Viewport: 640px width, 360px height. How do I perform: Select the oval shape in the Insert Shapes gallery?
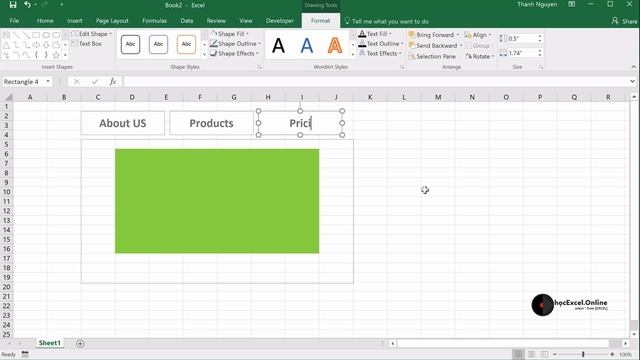tap(46, 35)
